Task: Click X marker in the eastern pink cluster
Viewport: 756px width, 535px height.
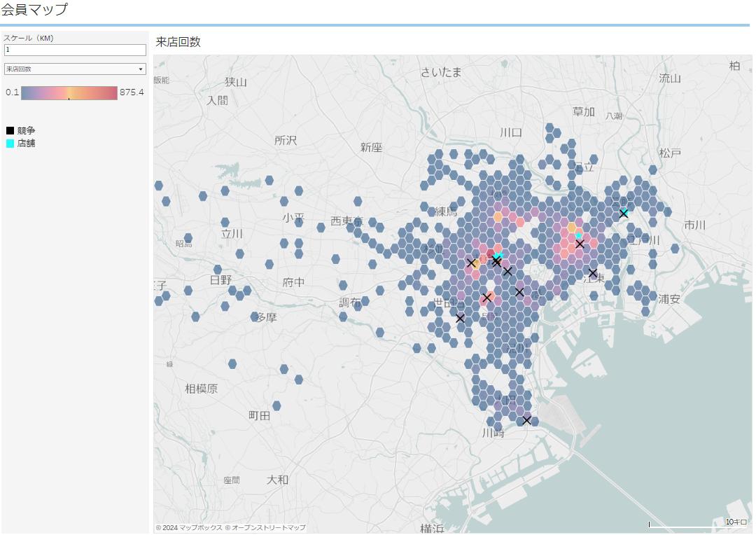Action: pyautogui.click(x=580, y=244)
